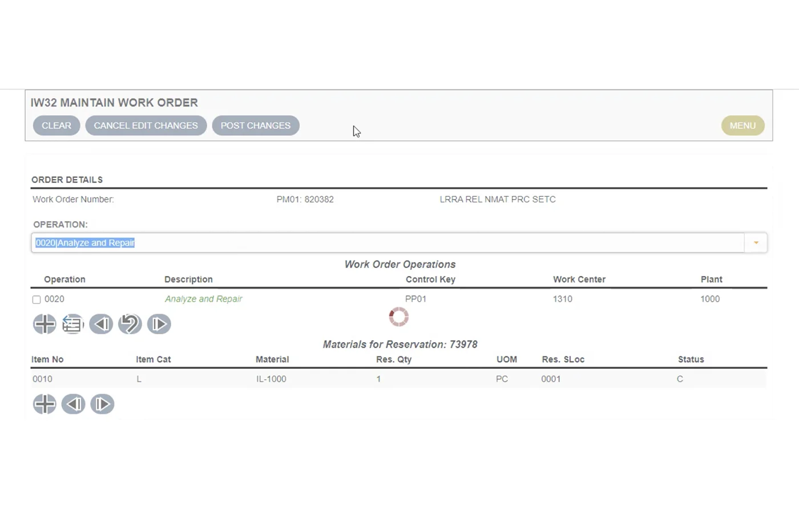Click work order number PM01: 820382
Viewport: 799px width, 532px height.
305,200
